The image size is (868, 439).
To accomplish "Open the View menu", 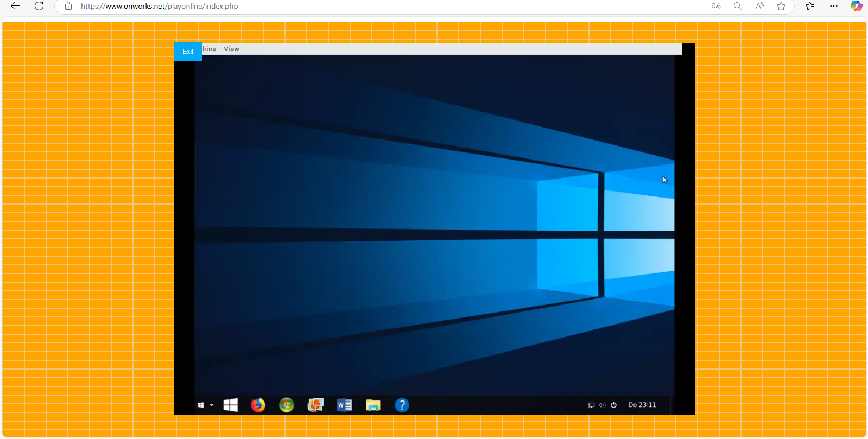I will pyautogui.click(x=231, y=49).
